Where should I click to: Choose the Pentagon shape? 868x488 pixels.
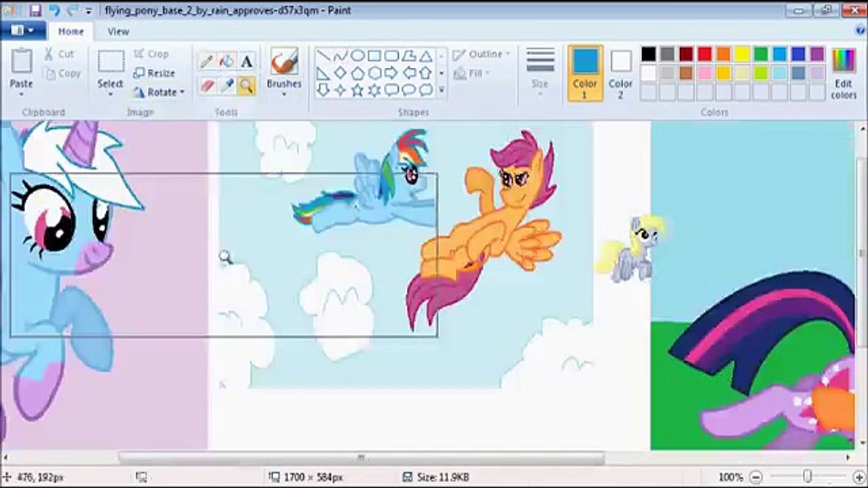[x=357, y=73]
